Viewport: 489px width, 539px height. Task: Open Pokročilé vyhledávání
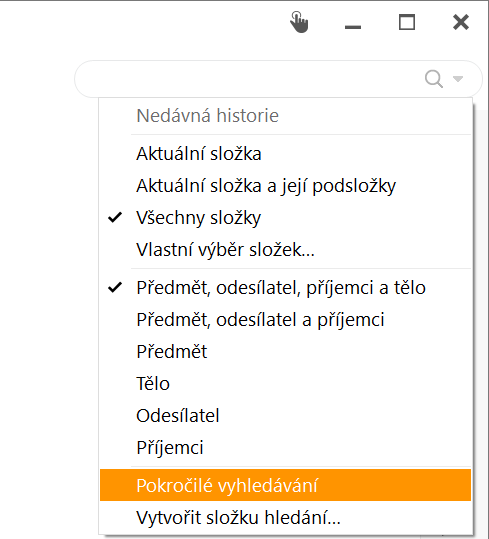[285, 485]
